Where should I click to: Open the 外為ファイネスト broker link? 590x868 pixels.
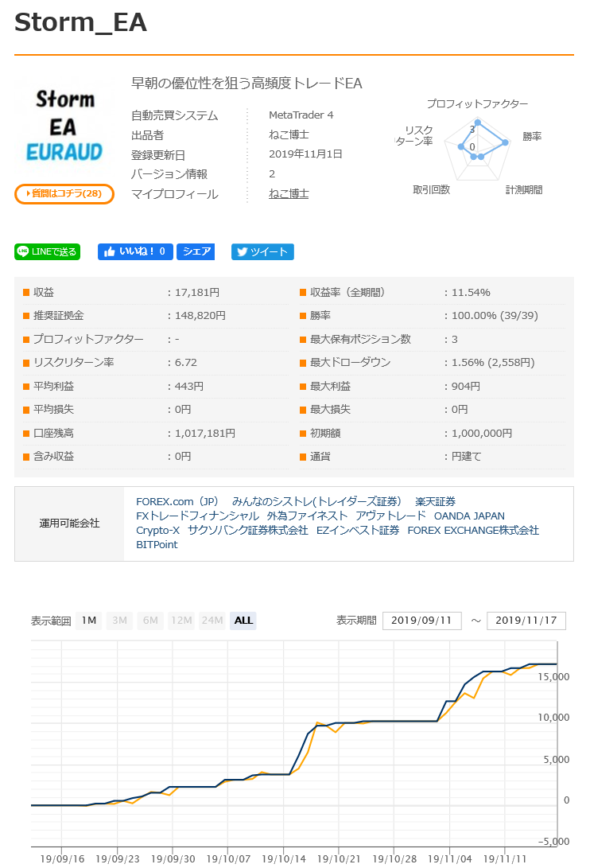307,516
